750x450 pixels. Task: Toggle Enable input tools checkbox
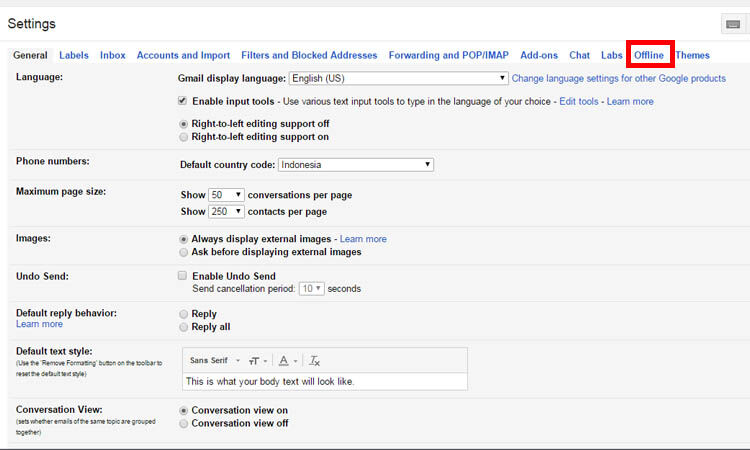tap(182, 100)
